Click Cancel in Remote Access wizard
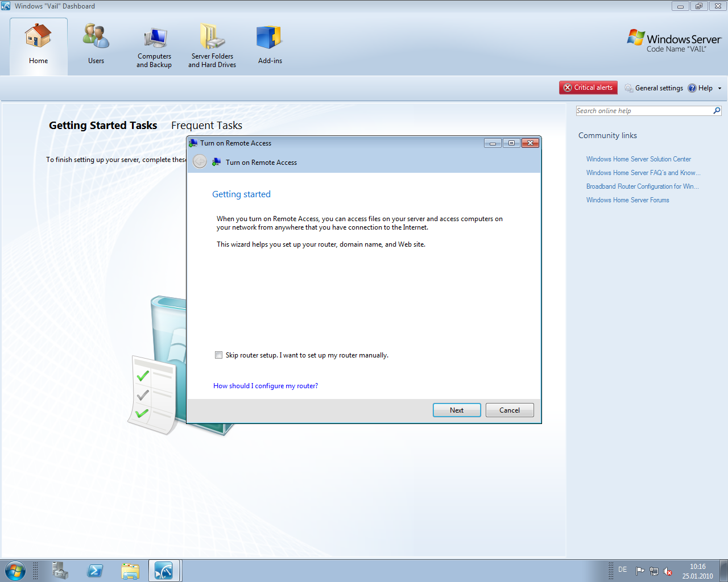Screen dimensions: 728x582 coord(510,410)
